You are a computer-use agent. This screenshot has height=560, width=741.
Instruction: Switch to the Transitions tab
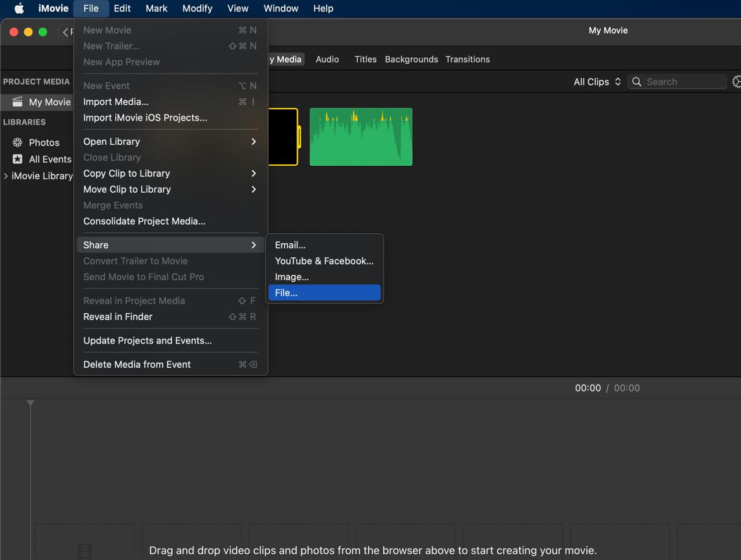pos(467,59)
